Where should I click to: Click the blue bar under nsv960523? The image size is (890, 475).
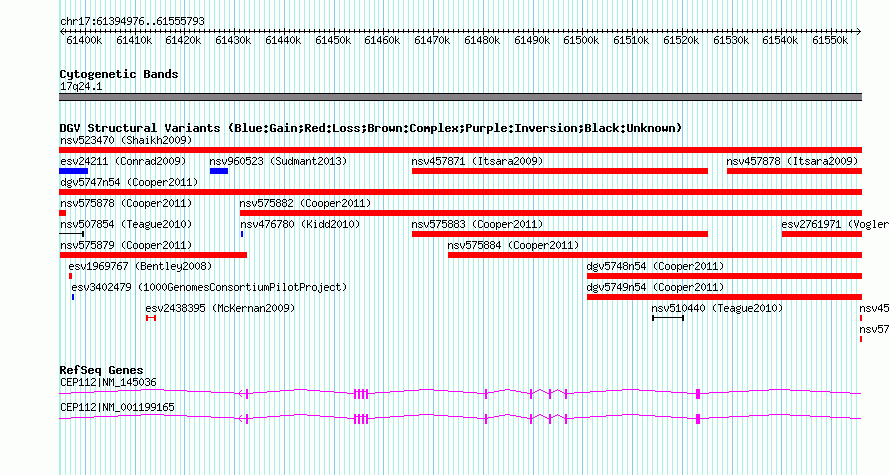pos(219,171)
